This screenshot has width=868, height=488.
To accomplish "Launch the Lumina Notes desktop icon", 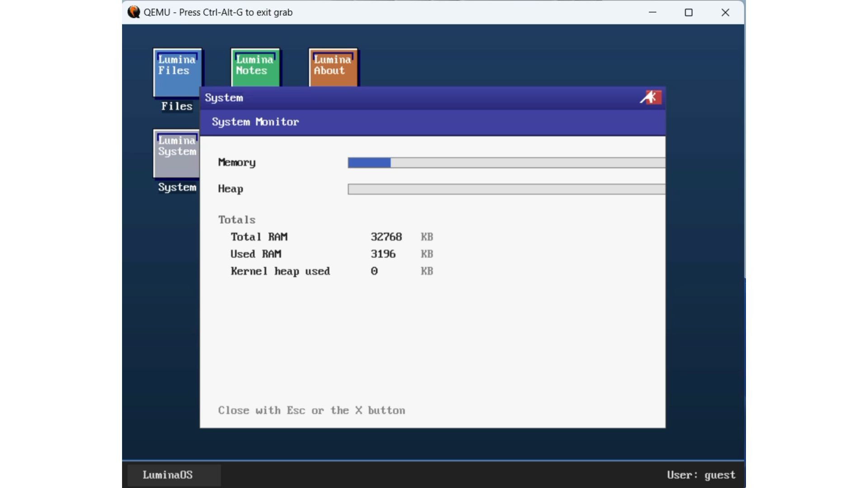I will [x=255, y=67].
